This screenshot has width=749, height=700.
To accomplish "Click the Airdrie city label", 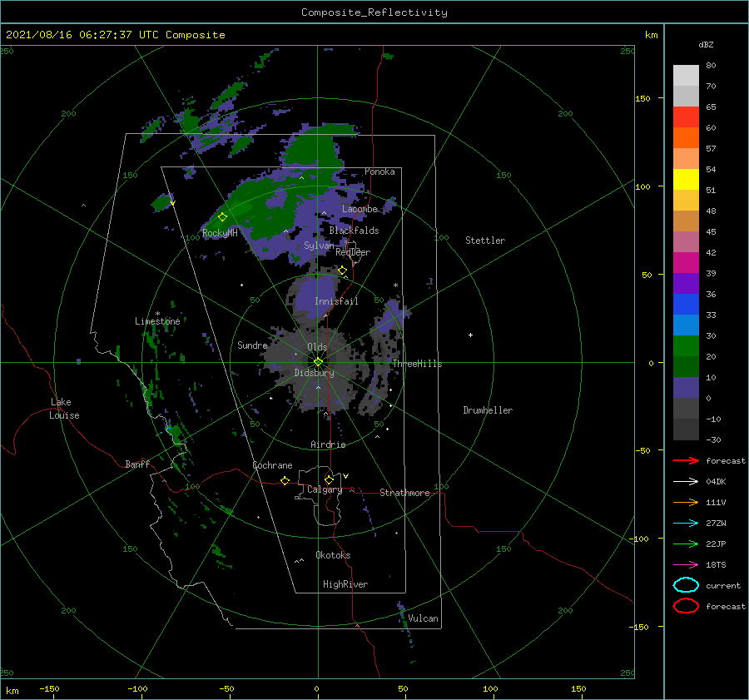I will 328,444.
